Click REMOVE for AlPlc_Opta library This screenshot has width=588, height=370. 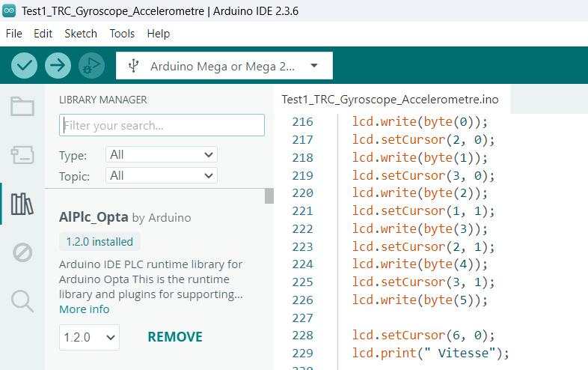point(175,337)
